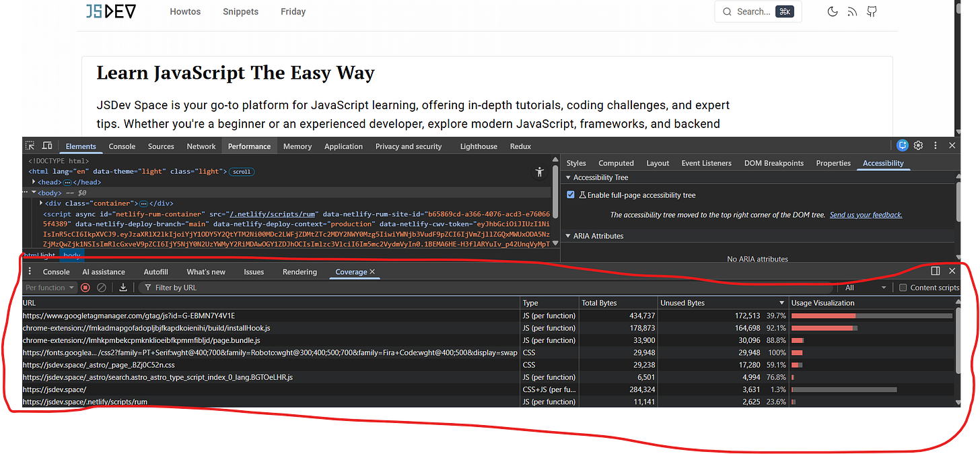Open the Performance panel tab
Viewport: 980px width, 454px height.
(x=249, y=146)
